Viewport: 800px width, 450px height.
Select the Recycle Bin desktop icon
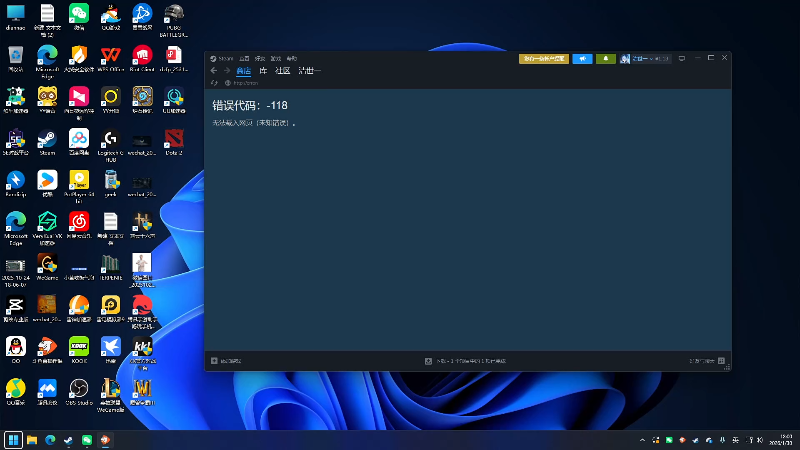click(x=16, y=59)
